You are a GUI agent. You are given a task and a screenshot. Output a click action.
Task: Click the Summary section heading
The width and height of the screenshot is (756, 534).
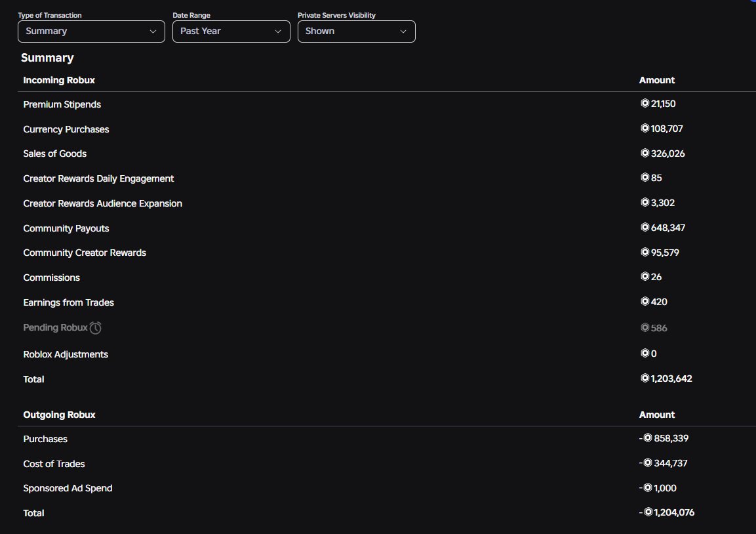point(47,58)
